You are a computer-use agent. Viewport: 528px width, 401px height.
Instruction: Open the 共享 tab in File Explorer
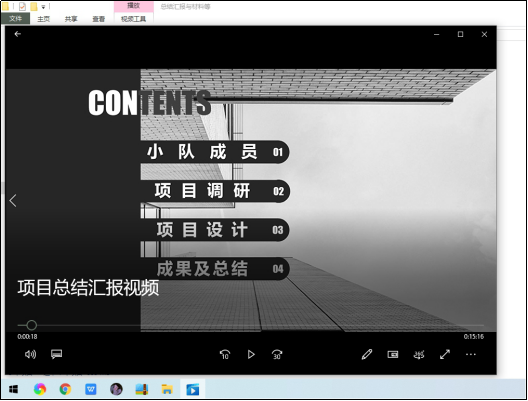pyautogui.click(x=71, y=19)
